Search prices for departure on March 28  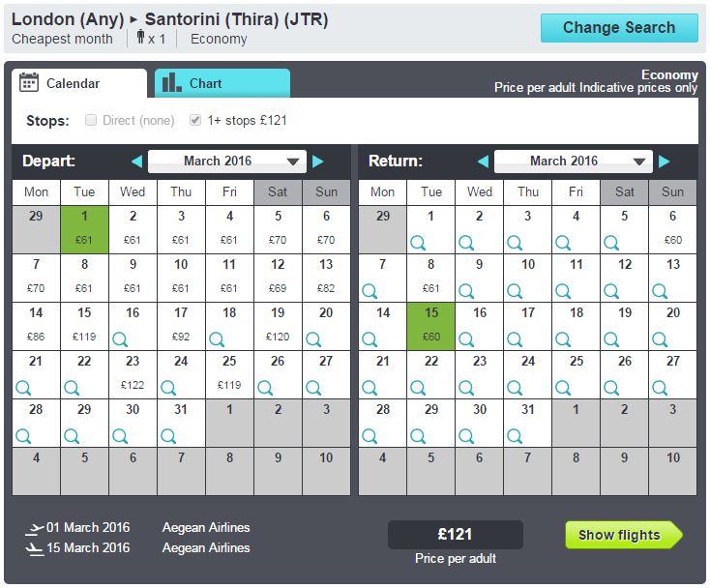[x=23, y=436]
